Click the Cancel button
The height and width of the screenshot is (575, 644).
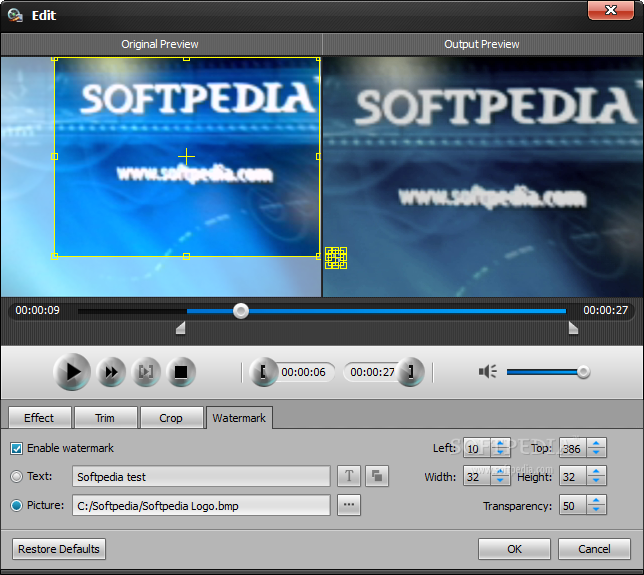click(594, 549)
